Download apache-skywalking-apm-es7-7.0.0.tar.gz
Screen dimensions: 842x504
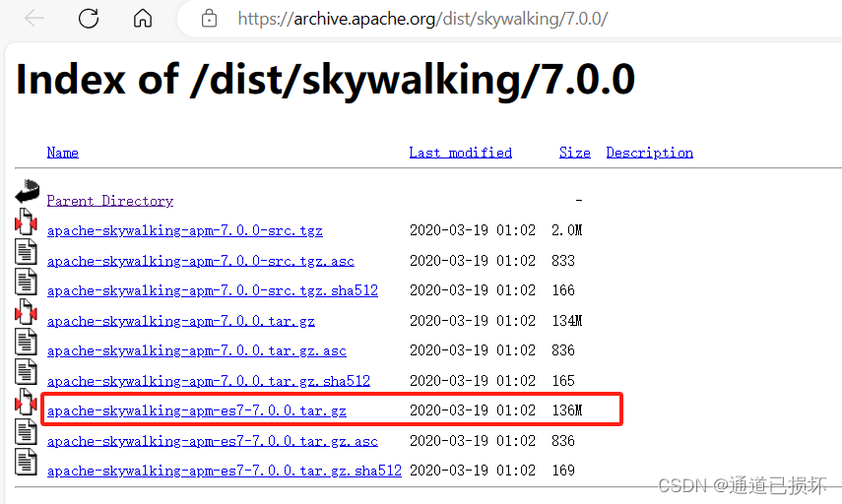click(197, 410)
